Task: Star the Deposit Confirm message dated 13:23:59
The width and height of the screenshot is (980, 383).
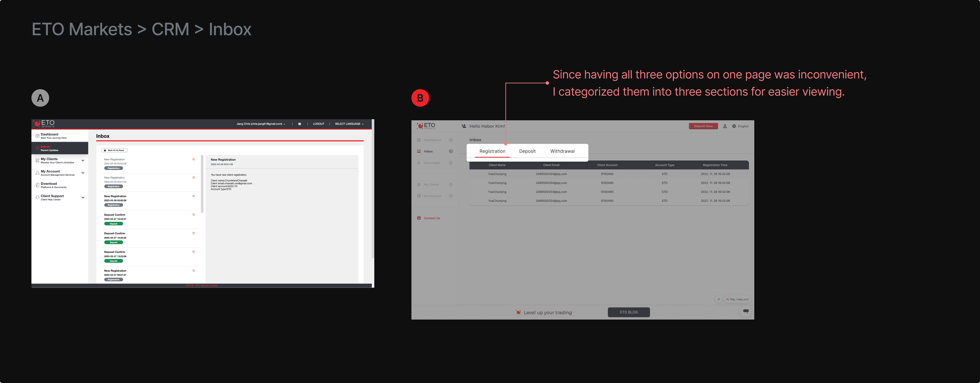Action: [x=194, y=252]
